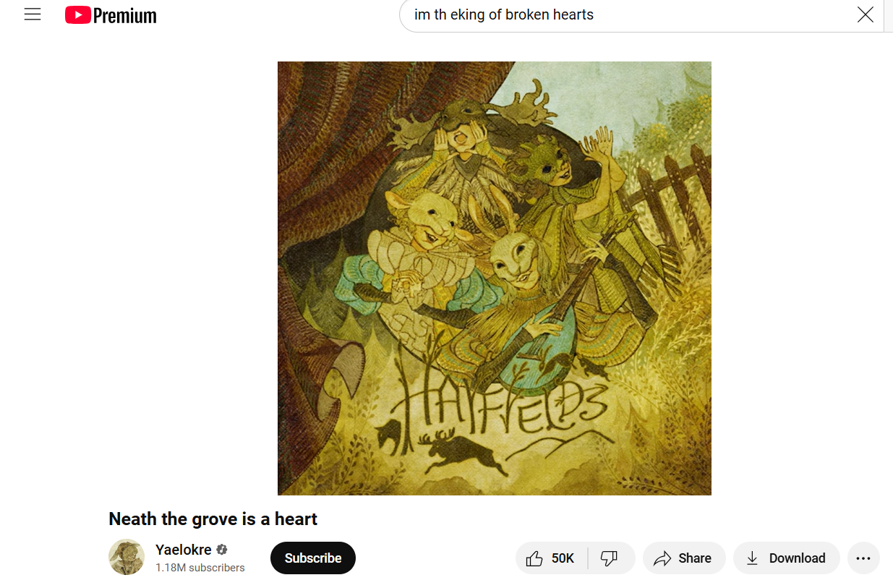Open Yaelokre's channel avatar
This screenshot has height=588, width=893.
point(127,558)
